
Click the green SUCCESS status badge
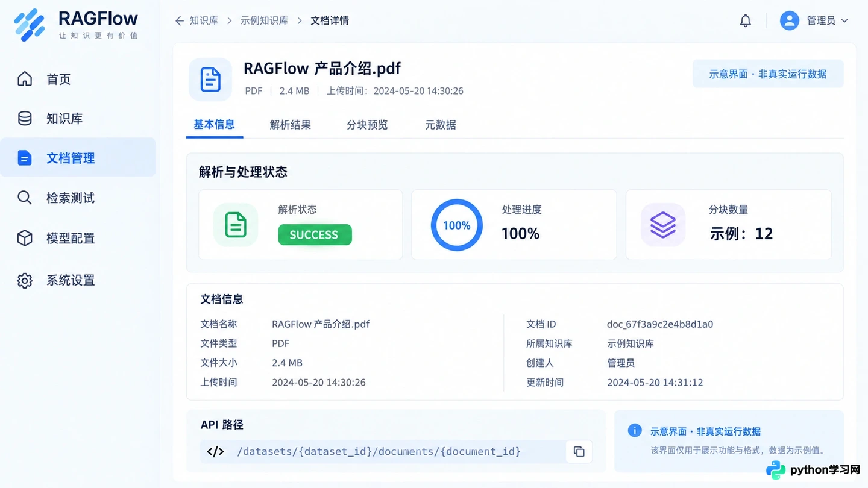coord(315,234)
